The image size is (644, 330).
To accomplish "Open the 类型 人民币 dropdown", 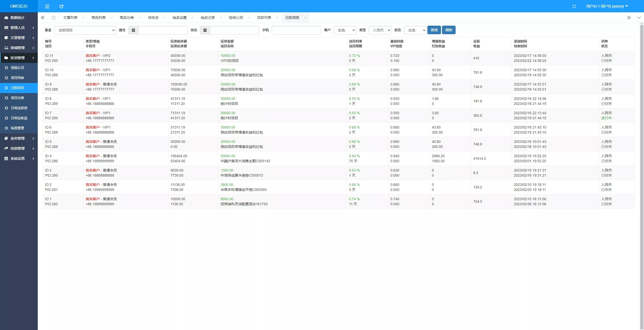I will tap(380, 30).
